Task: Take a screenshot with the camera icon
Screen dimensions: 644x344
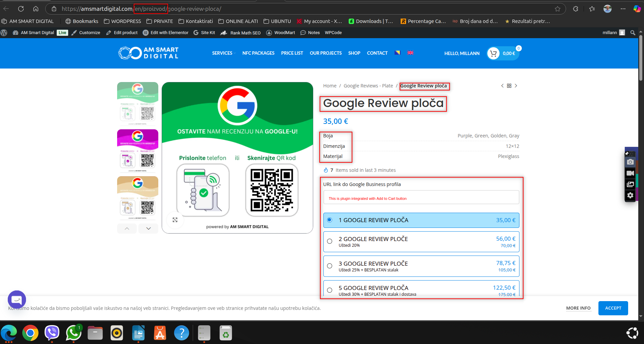Action: [x=630, y=162]
